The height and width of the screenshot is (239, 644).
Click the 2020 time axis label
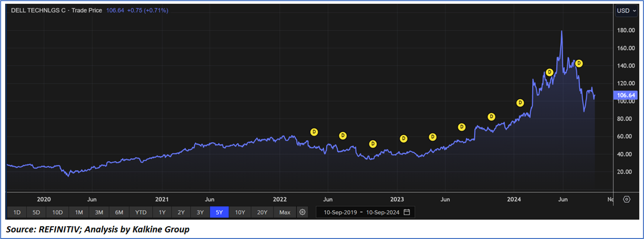point(44,199)
